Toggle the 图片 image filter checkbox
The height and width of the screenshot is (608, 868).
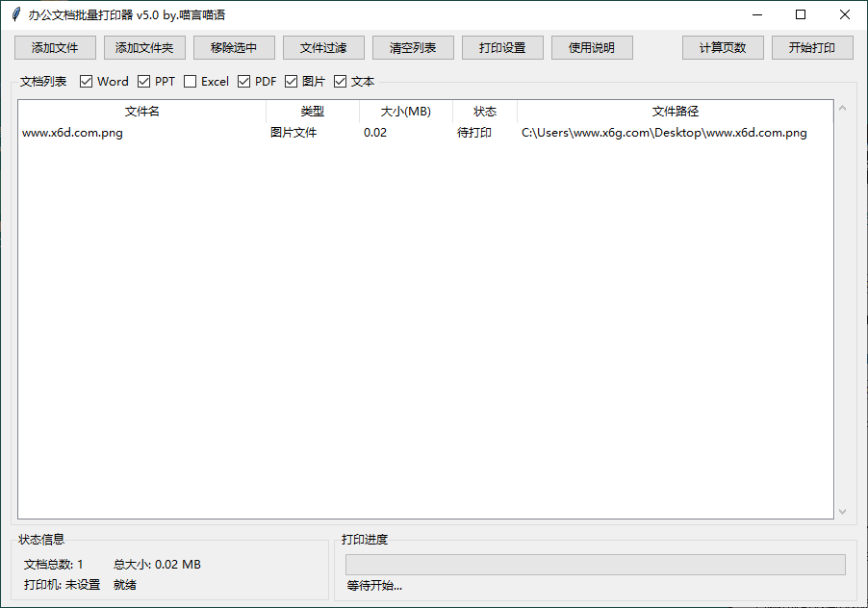(x=291, y=81)
